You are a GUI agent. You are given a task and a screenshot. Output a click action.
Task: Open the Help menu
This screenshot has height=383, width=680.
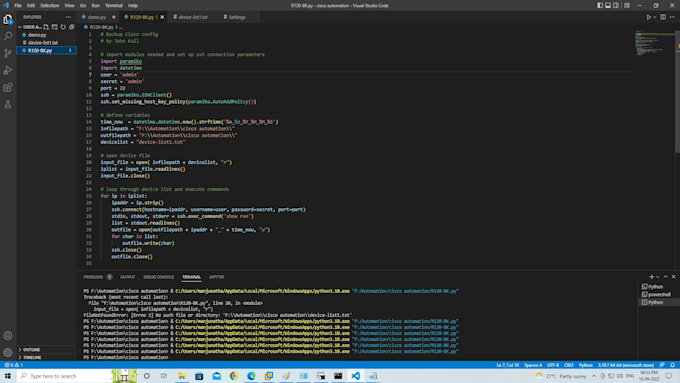(133, 6)
